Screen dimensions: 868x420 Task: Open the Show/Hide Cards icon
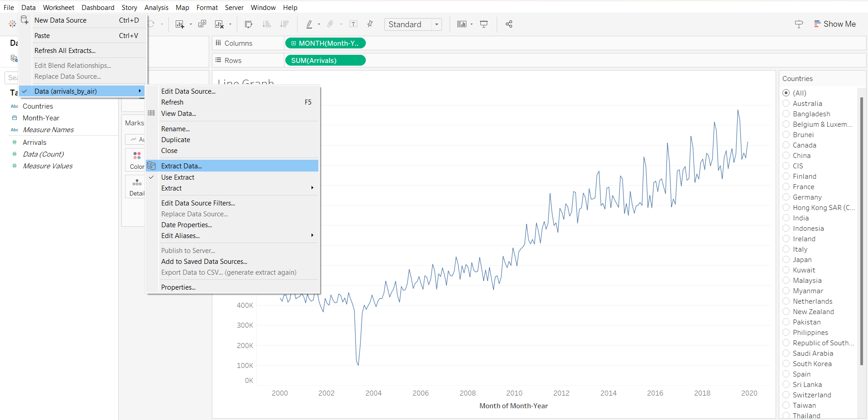[461, 24]
